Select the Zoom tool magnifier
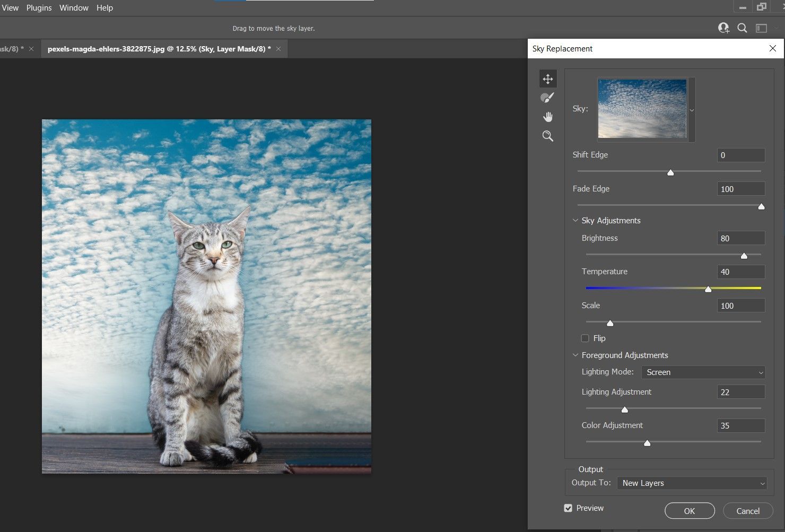The image size is (785, 532). (548, 136)
